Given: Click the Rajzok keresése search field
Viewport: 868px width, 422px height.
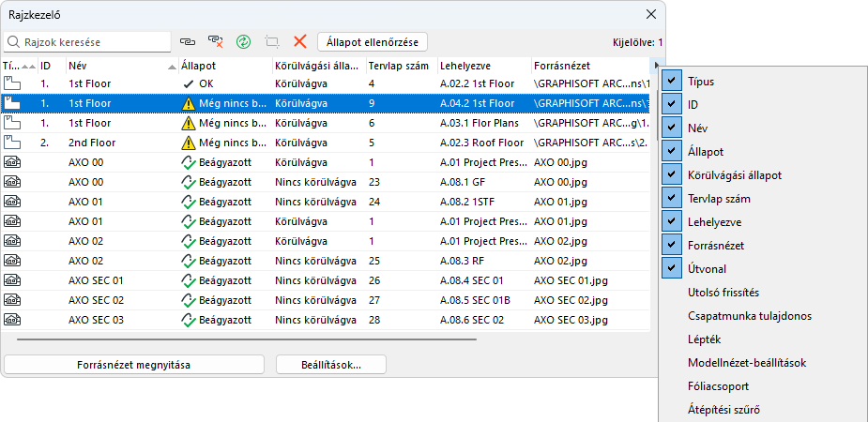Looking at the screenshot, I should click(x=87, y=42).
